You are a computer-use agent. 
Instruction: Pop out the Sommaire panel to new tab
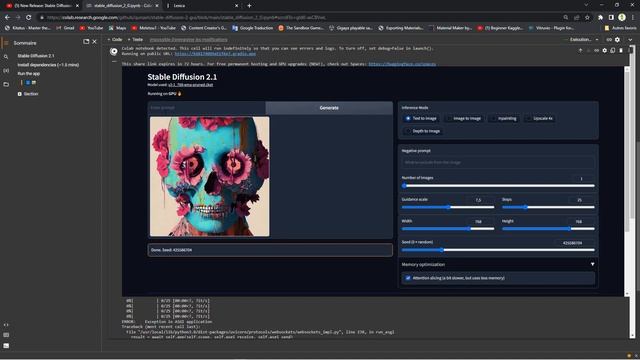(86, 42)
